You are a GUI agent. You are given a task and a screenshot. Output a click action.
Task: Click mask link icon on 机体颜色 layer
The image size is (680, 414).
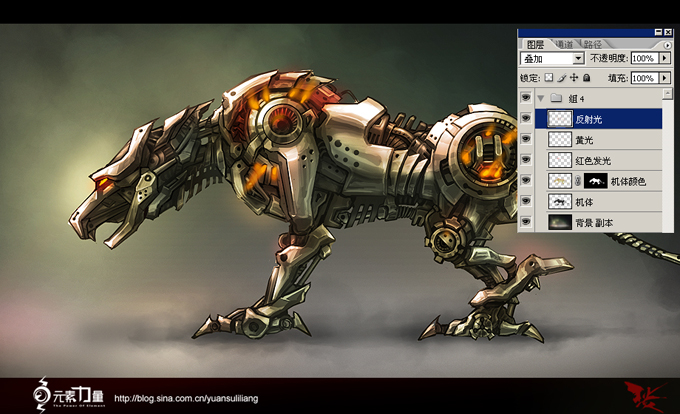point(578,181)
